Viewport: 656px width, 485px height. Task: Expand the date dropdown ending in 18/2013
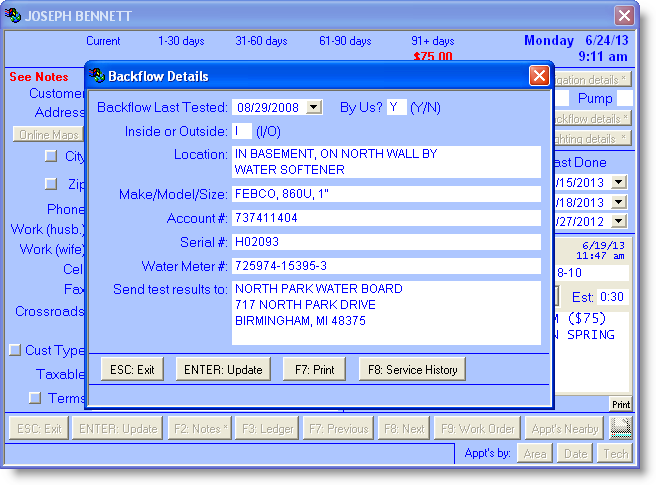pos(618,201)
